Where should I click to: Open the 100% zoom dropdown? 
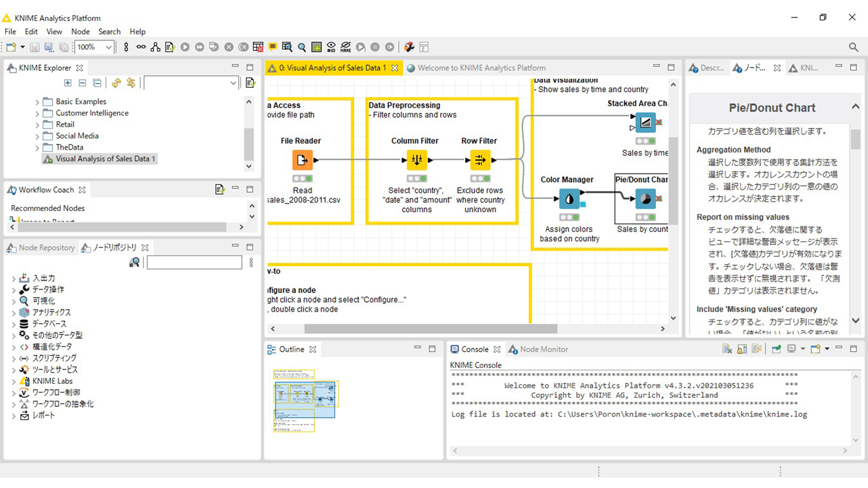coord(108,47)
